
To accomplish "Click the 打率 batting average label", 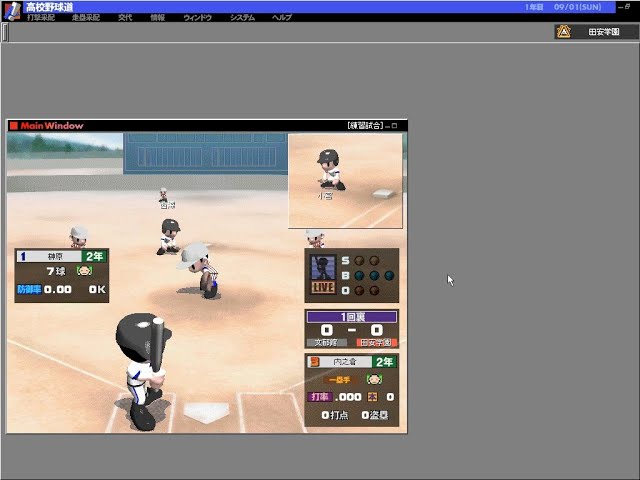I will (x=320, y=397).
